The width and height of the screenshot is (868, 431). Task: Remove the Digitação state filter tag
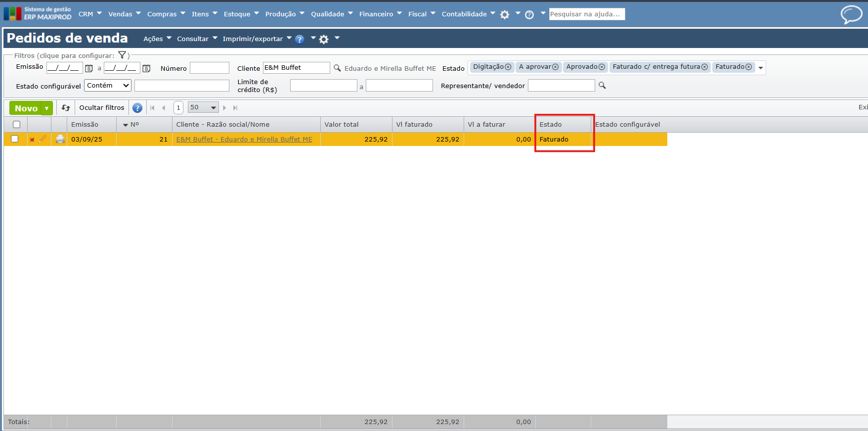point(508,67)
